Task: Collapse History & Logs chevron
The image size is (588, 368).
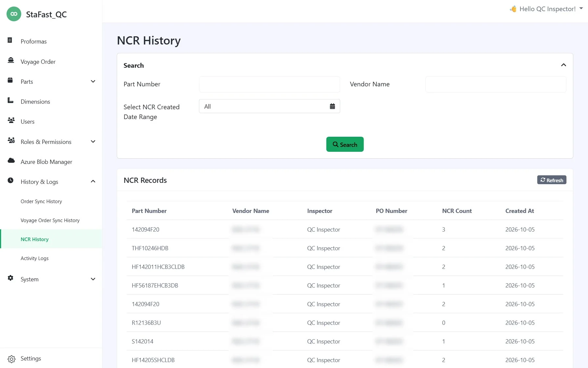Action: pos(93,182)
